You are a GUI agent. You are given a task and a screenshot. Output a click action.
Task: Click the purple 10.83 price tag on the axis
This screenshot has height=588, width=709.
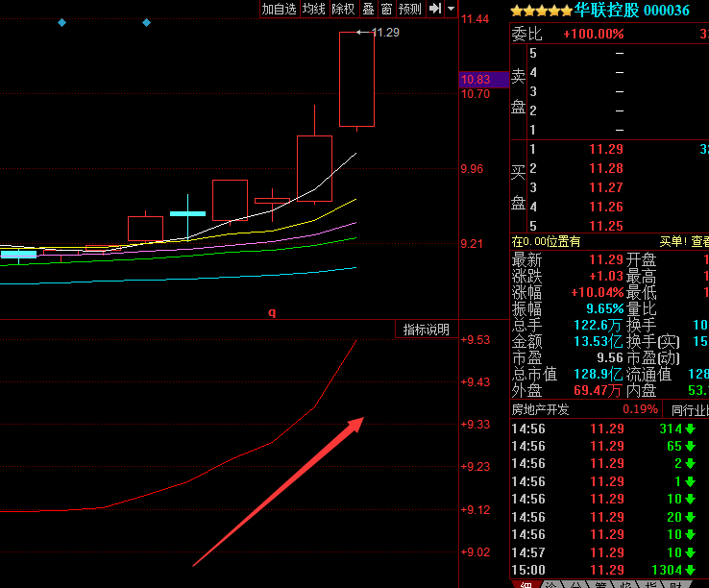pyautogui.click(x=476, y=80)
